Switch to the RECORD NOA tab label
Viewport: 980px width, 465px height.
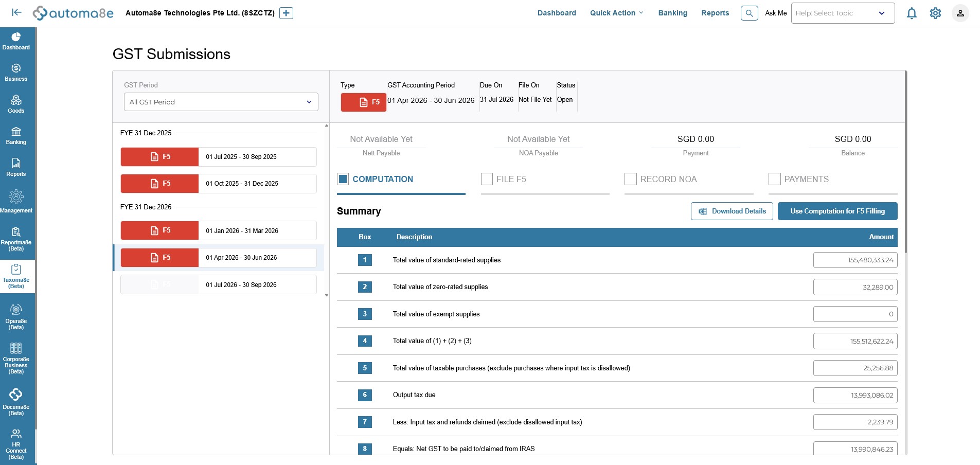(668, 179)
